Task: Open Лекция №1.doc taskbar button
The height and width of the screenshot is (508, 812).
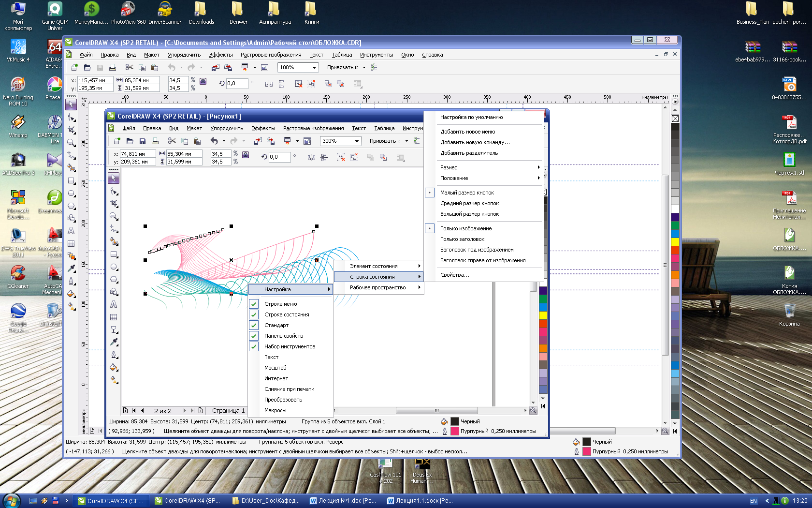Action: coord(343,501)
